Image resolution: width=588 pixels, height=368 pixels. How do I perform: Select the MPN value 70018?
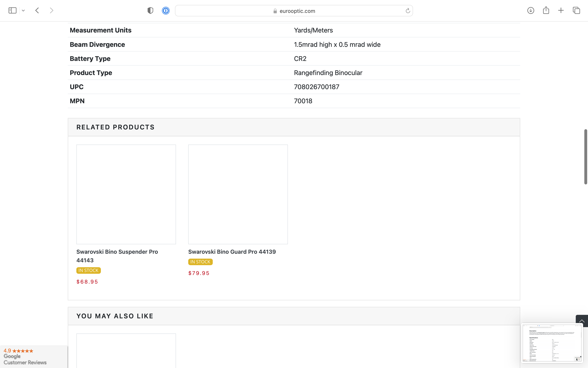[x=303, y=101]
